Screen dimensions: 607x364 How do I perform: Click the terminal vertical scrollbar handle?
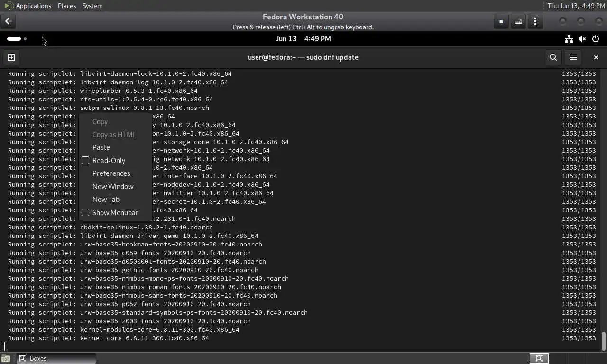[604, 340]
